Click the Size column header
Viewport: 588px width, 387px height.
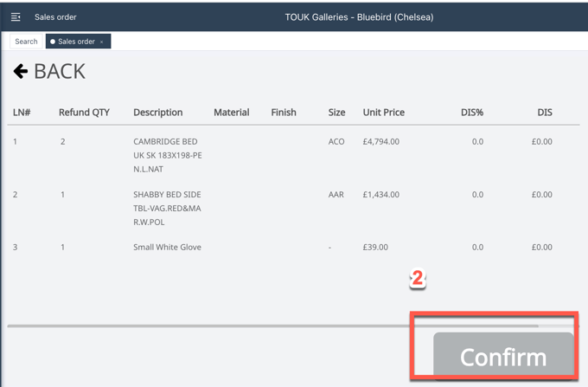pos(336,113)
